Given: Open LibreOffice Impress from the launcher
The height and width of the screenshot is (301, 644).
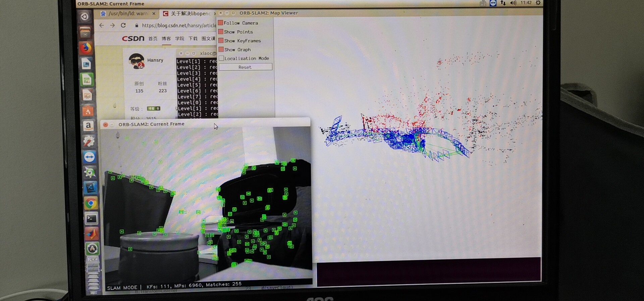Looking at the screenshot, I should [x=87, y=95].
